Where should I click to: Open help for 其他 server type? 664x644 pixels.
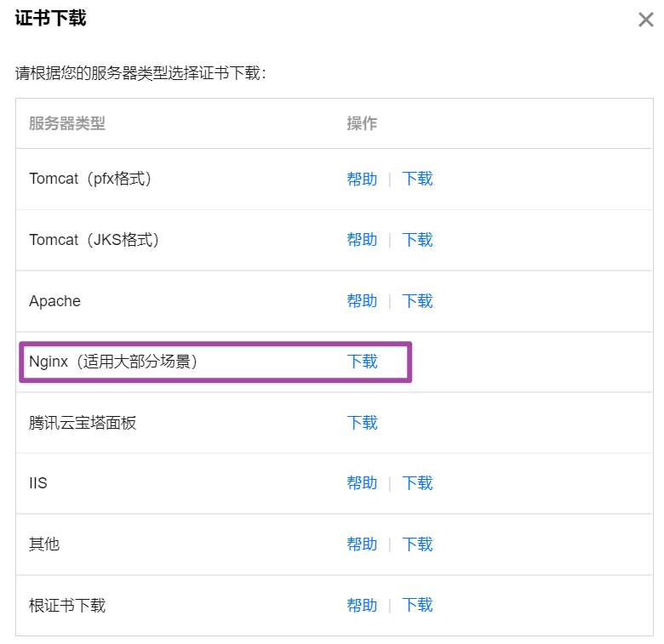pos(362,544)
